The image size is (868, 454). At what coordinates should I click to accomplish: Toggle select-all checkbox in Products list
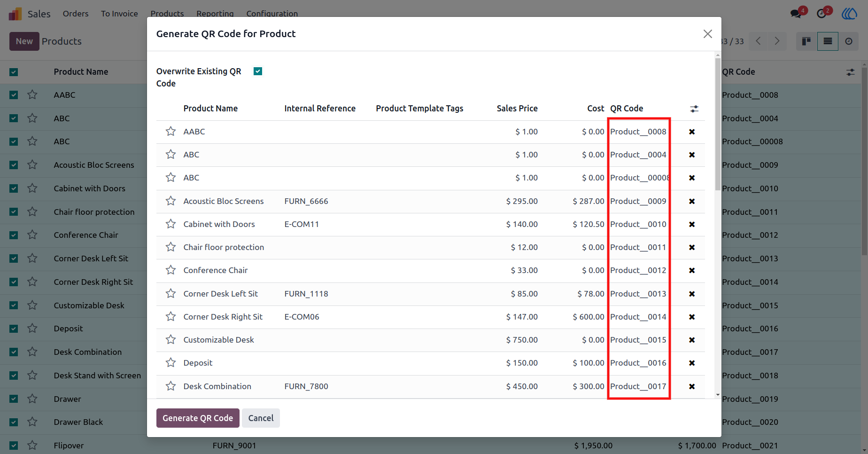(14, 72)
